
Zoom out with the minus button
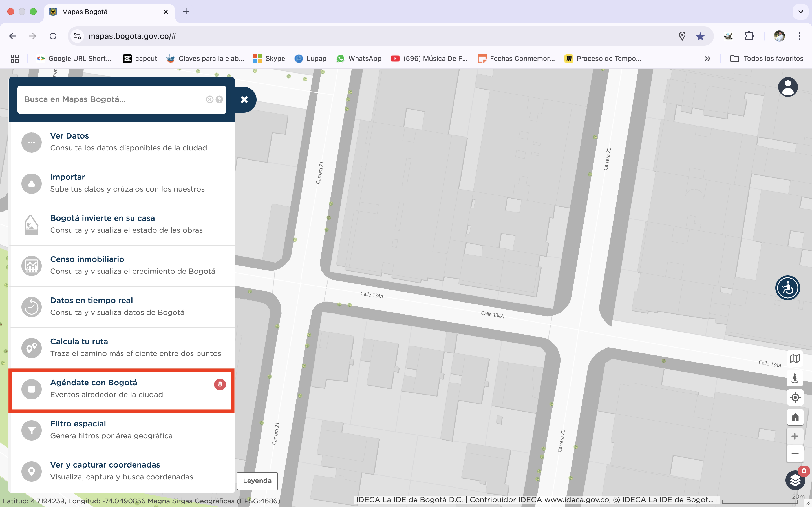pyautogui.click(x=795, y=453)
